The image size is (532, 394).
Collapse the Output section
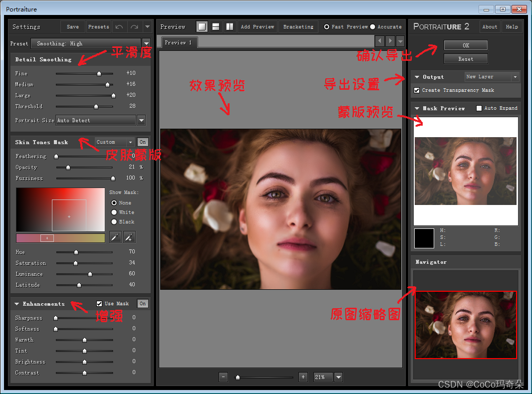click(x=417, y=77)
